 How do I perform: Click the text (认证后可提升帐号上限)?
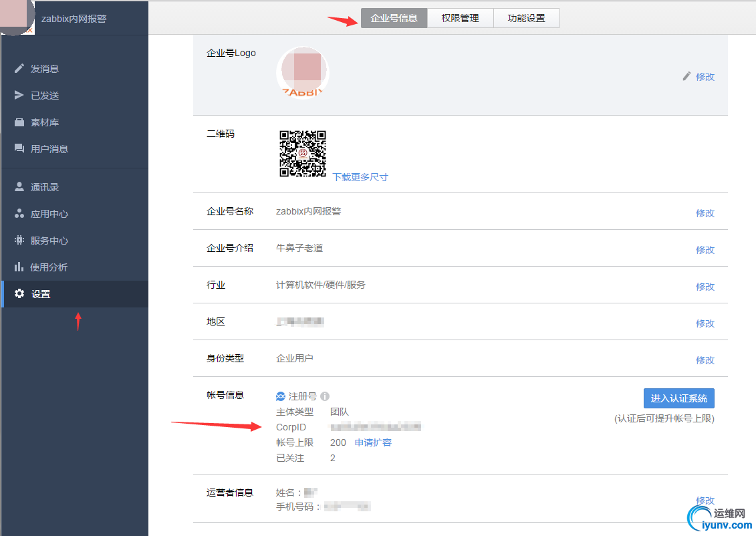click(664, 418)
